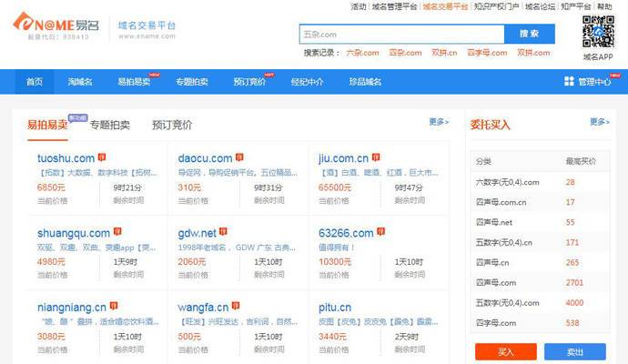628x364 pixels.
Task: Open the pitu.cn domain listing
Action: 335,308
